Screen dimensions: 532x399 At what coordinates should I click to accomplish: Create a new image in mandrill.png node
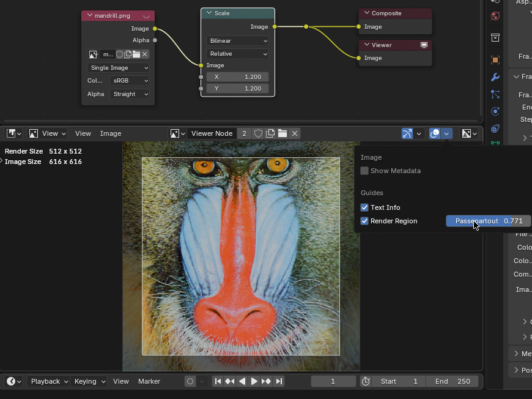point(128,54)
